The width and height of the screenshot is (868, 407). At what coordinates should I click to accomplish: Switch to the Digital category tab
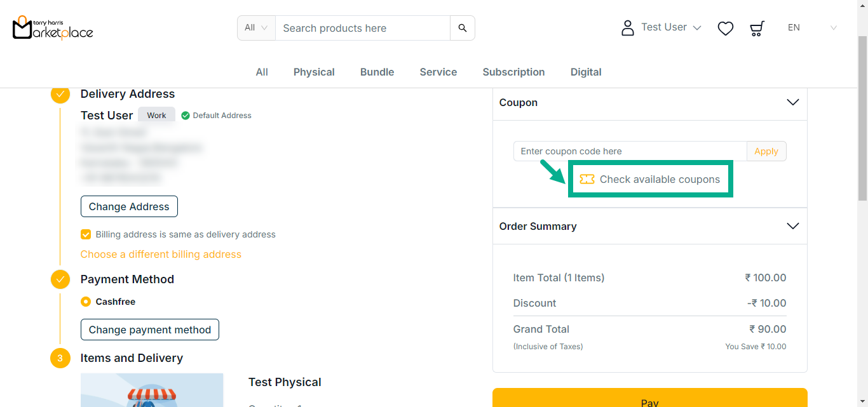click(585, 72)
